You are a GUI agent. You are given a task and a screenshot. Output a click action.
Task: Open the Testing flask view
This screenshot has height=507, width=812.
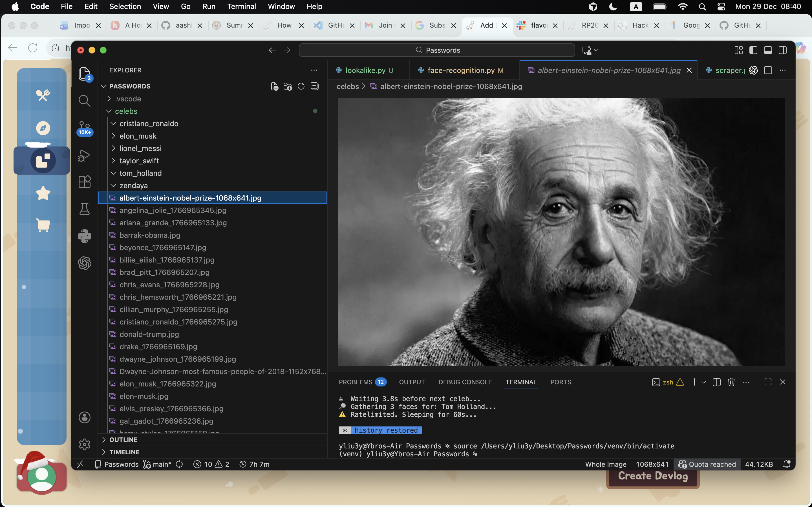pos(84,209)
